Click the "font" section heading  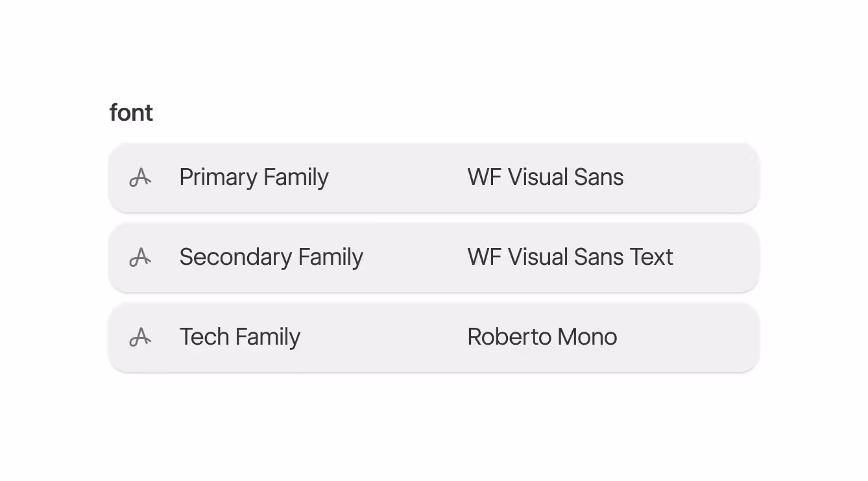click(131, 113)
